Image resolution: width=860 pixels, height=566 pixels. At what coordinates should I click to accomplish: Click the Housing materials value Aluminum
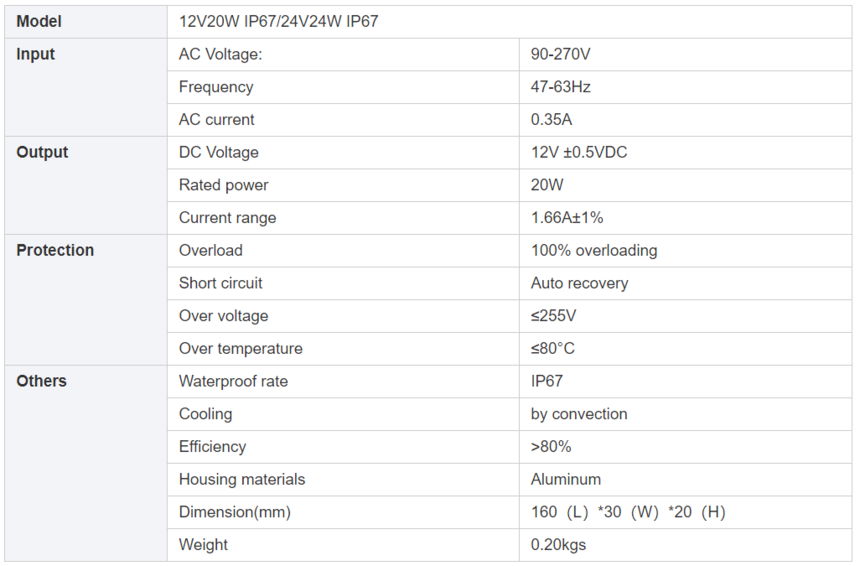(566, 480)
